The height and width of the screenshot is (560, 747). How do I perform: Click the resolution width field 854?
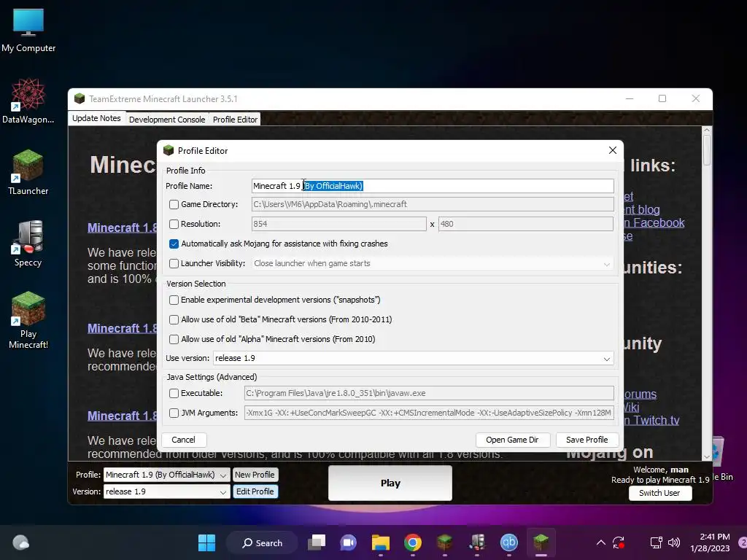tap(338, 224)
